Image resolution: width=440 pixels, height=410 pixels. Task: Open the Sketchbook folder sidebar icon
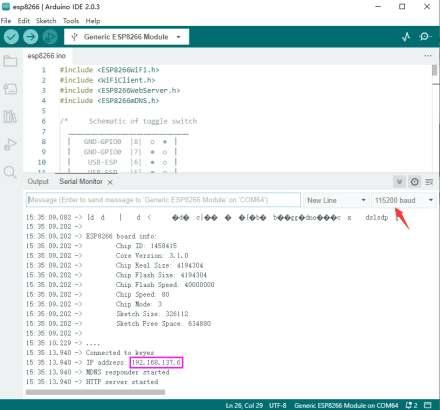(x=10, y=61)
